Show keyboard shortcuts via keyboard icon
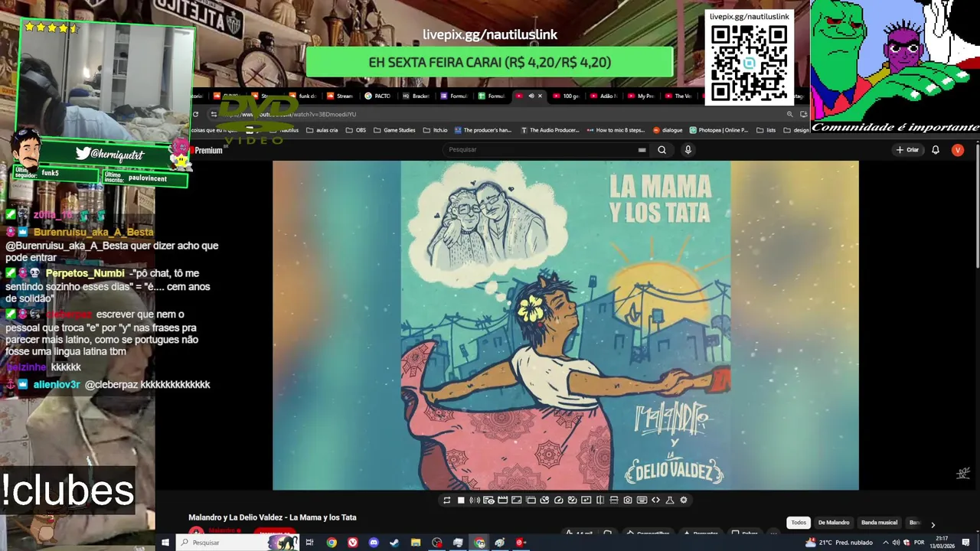The width and height of the screenshot is (980, 551). point(642,500)
